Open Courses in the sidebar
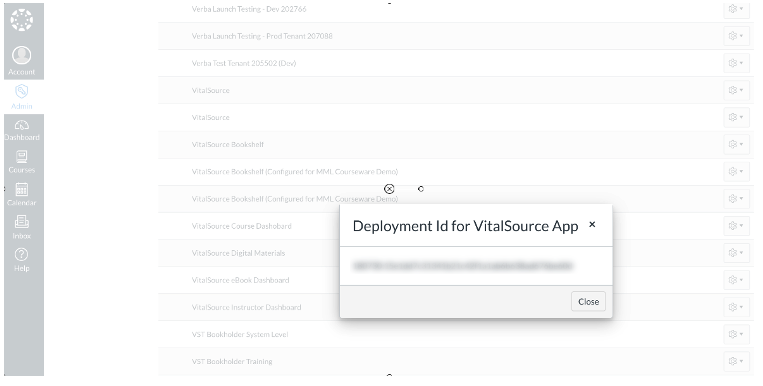The width and height of the screenshot is (763, 386). pos(22,162)
